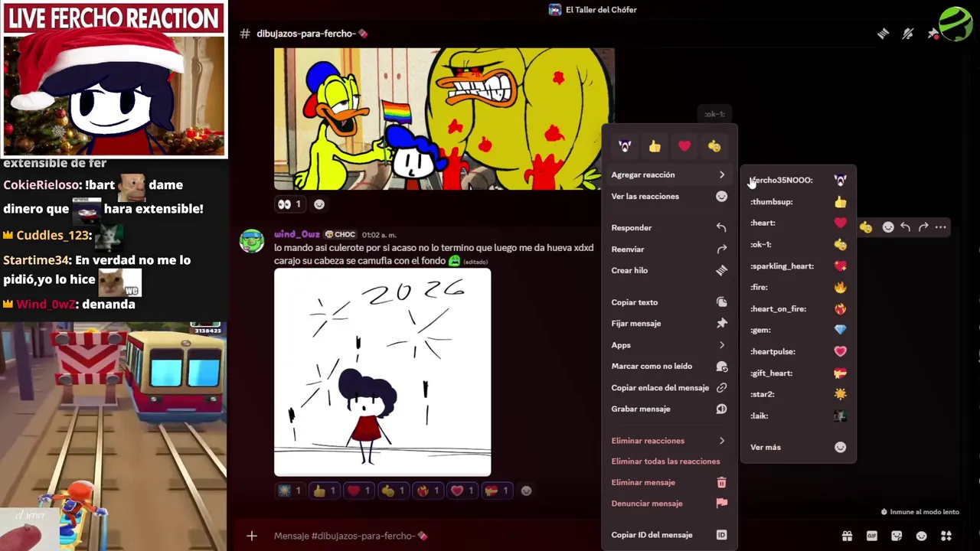Screen dimensions: 980x551
Task: Choose Copiar enlace del mensaje
Action: coord(669,388)
